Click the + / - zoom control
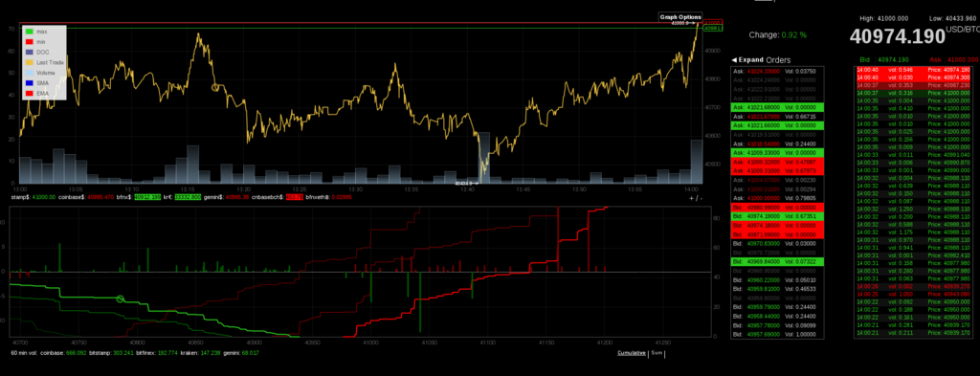The image size is (980, 376). click(695, 198)
